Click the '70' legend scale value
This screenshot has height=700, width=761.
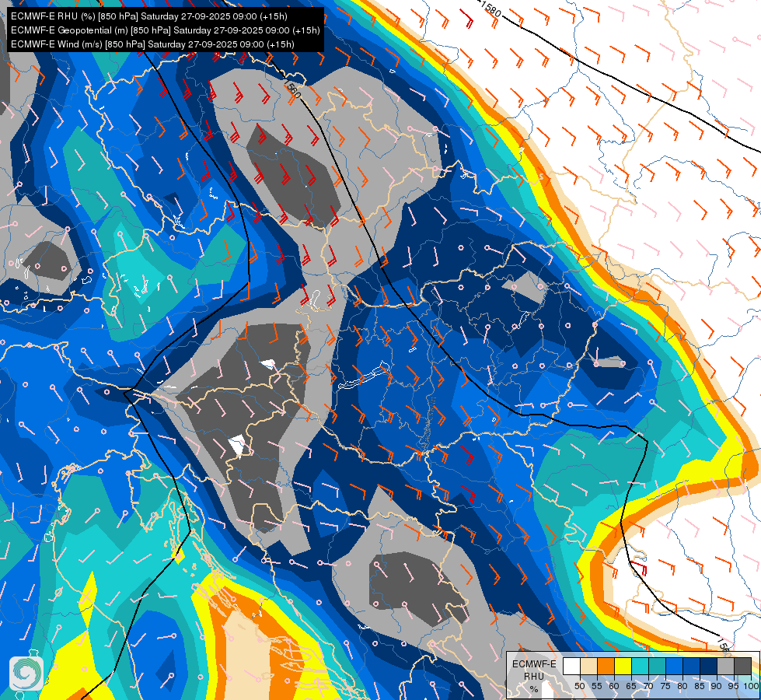tap(648, 686)
